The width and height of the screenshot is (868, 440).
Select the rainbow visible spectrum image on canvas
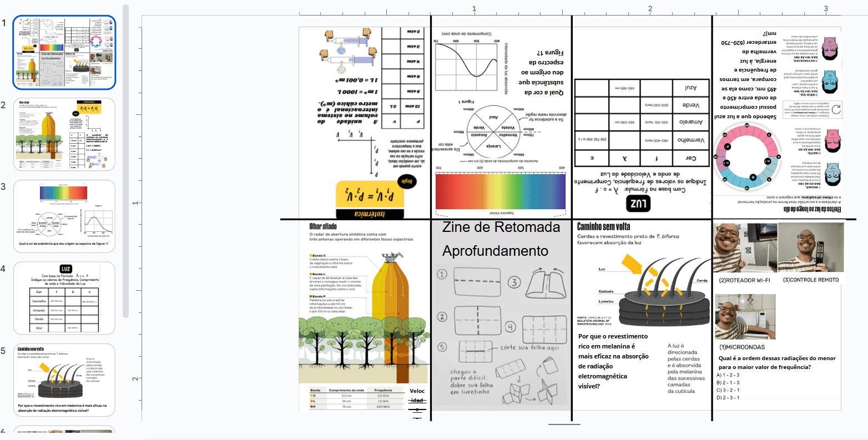click(x=501, y=191)
